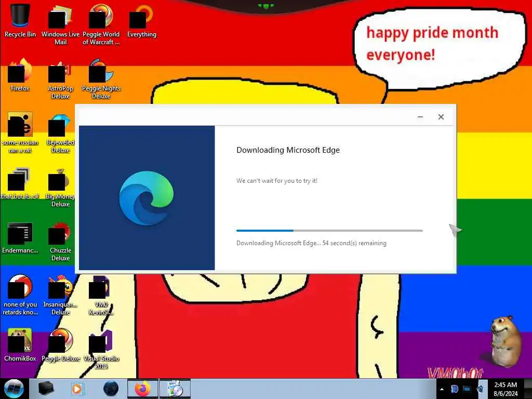This screenshot has height=399, width=532.
Task: Open the Bejeweled Deluxe shortcut
Action: point(60,132)
